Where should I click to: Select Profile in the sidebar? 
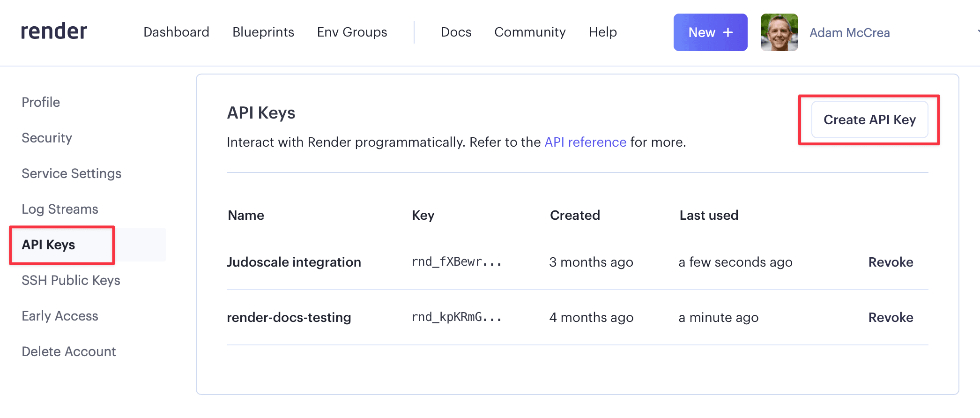click(x=41, y=102)
